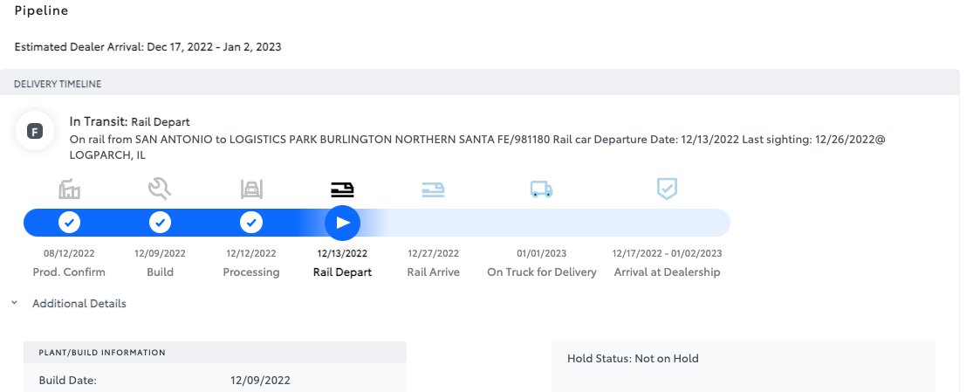
Task: Click the round F status badge
Action: click(35, 132)
